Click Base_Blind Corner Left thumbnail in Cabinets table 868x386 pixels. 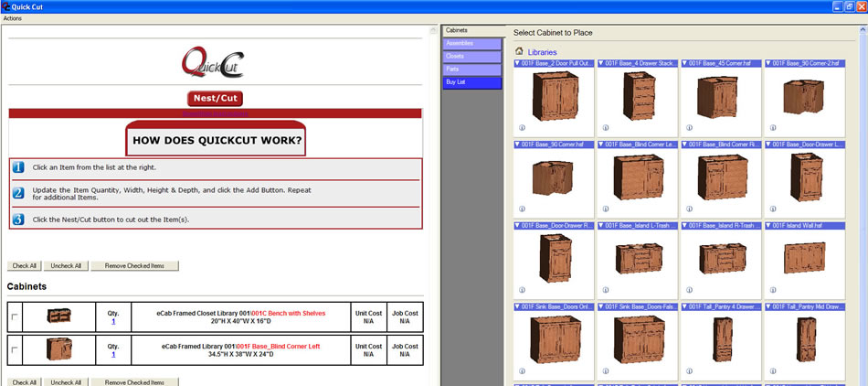58,348
